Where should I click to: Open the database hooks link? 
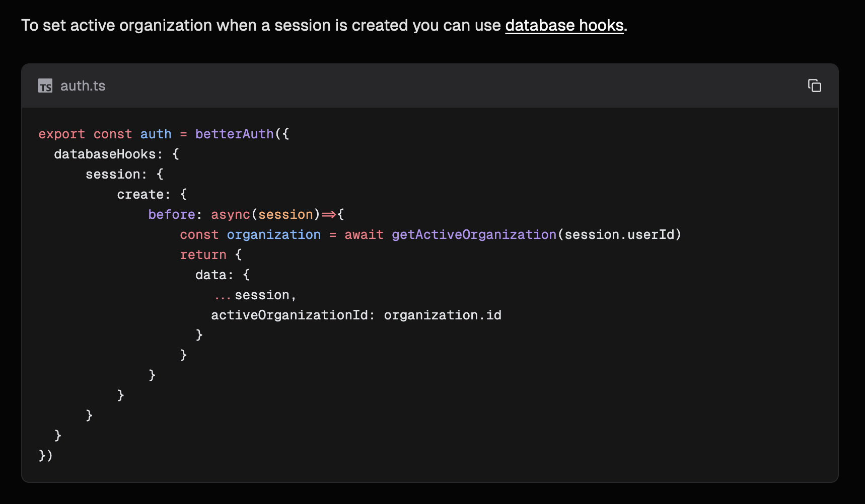pyautogui.click(x=564, y=25)
